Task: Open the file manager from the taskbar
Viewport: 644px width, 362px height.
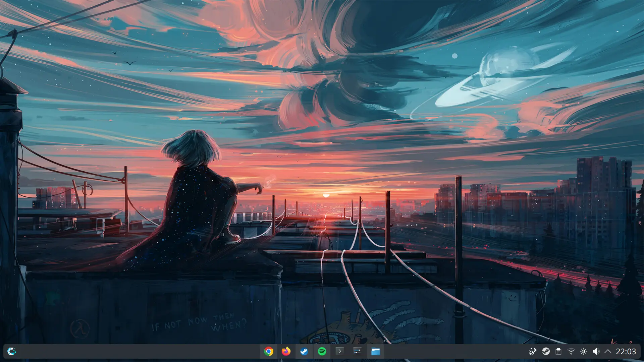Action: [375, 351]
